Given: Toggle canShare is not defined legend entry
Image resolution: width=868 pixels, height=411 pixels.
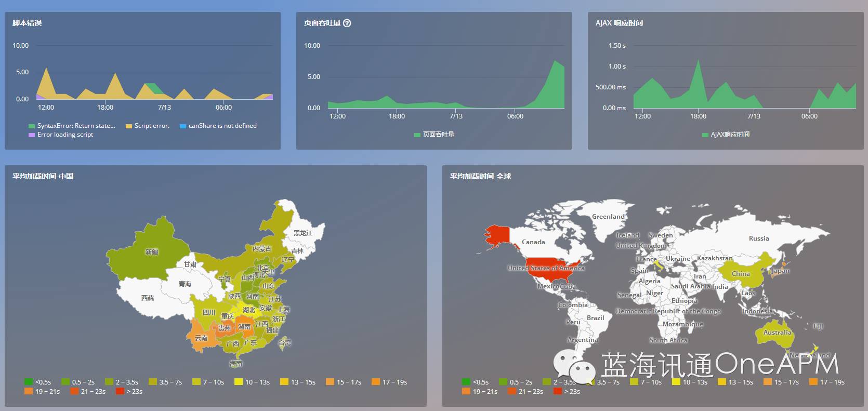Looking at the screenshot, I should coord(218,126).
